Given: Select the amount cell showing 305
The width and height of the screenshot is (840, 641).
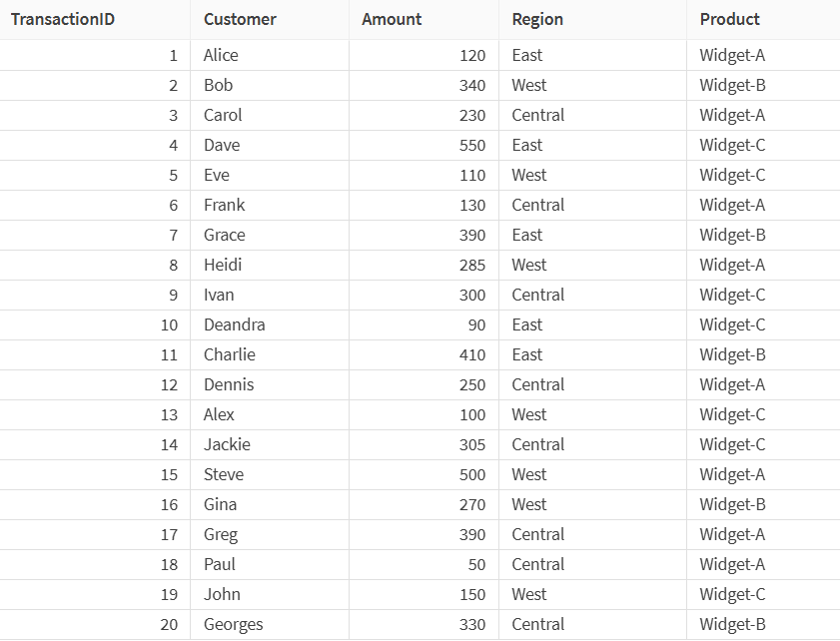Looking at the screenshot, I should [x=472, y=444].
